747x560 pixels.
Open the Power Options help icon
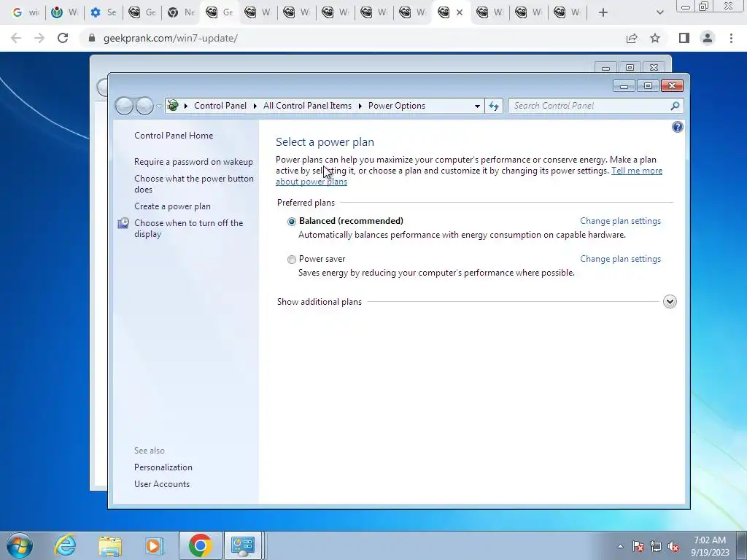pos(677,127)
